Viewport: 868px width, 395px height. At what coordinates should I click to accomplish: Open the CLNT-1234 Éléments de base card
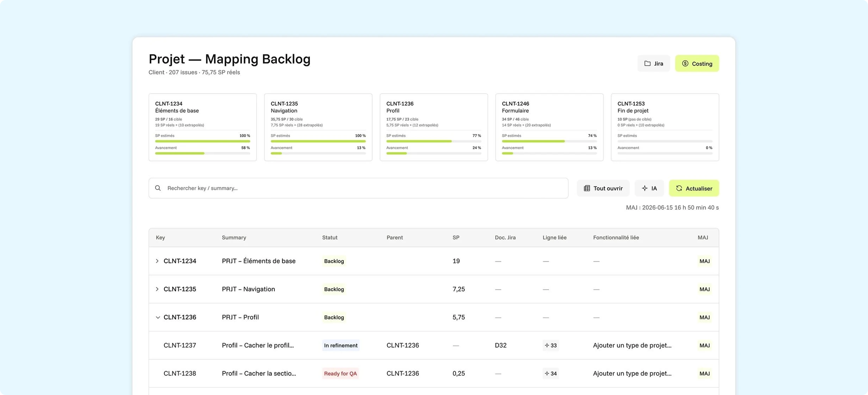[x=203, y=127]
